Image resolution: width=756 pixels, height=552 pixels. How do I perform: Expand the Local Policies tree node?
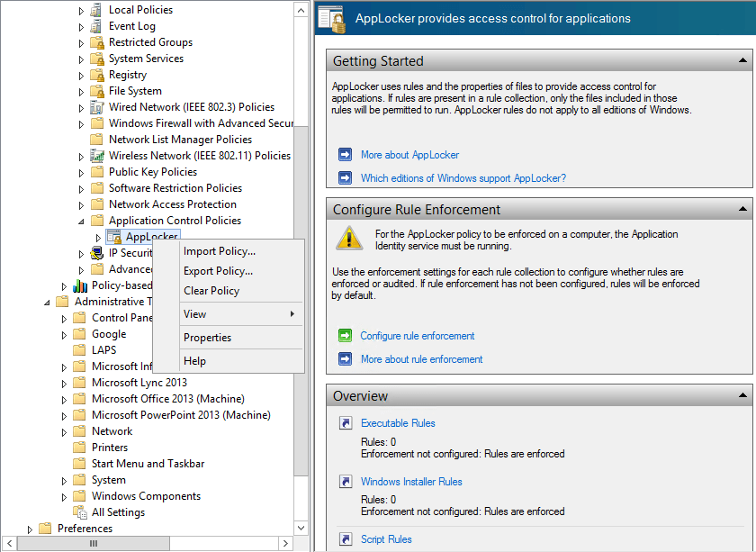(x=81, y=9)
